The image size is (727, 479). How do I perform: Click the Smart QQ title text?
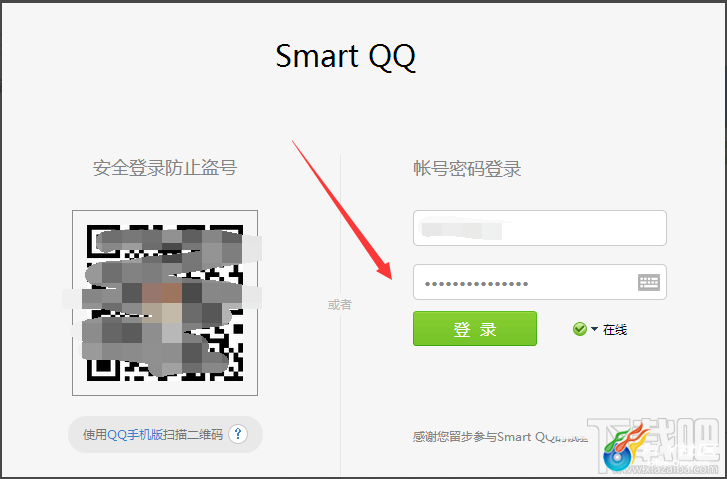point(345,56)
